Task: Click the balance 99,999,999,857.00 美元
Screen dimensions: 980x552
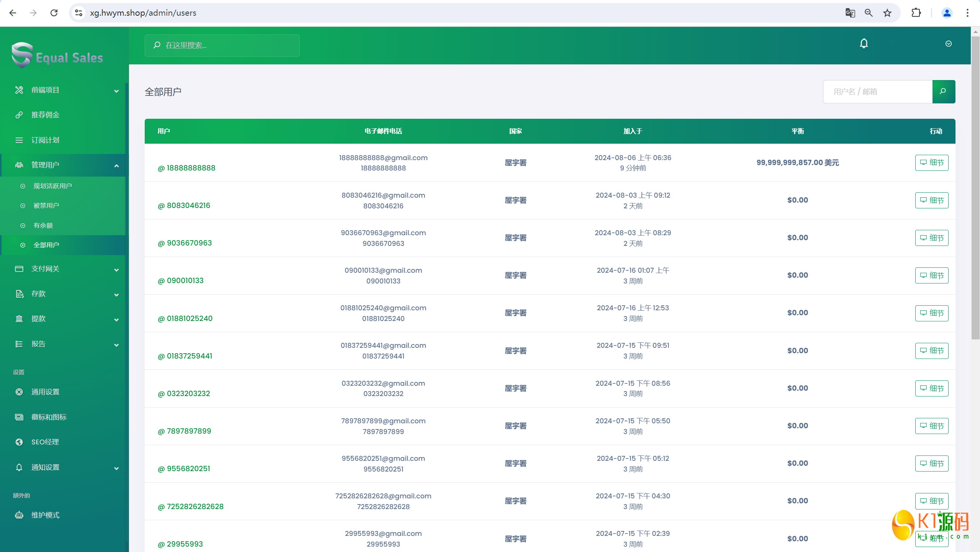Action: coord(798,163)
